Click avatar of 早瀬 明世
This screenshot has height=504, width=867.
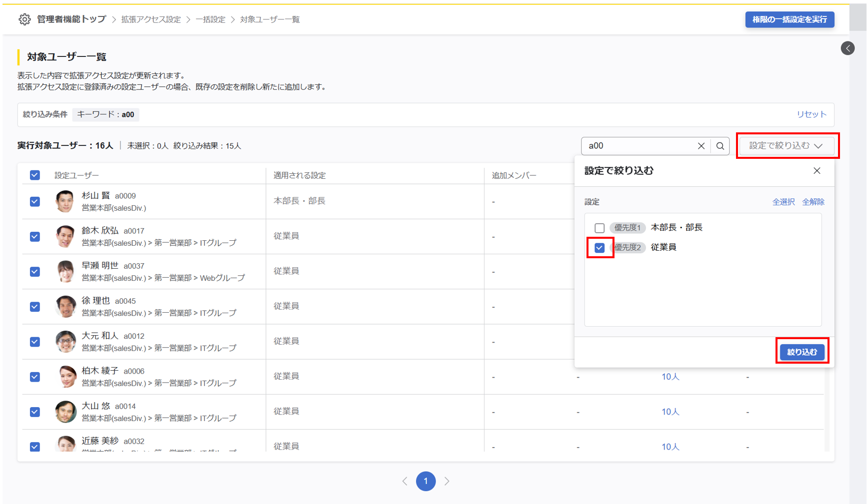65,272
